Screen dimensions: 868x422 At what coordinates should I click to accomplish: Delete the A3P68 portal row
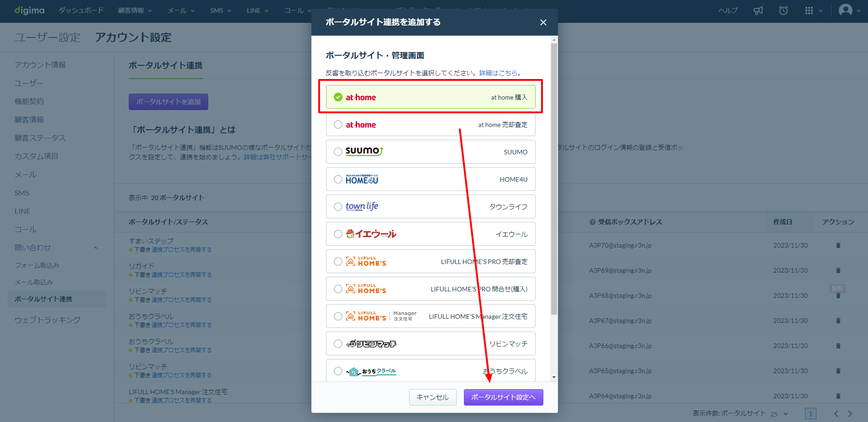click(x=838, y=295)
